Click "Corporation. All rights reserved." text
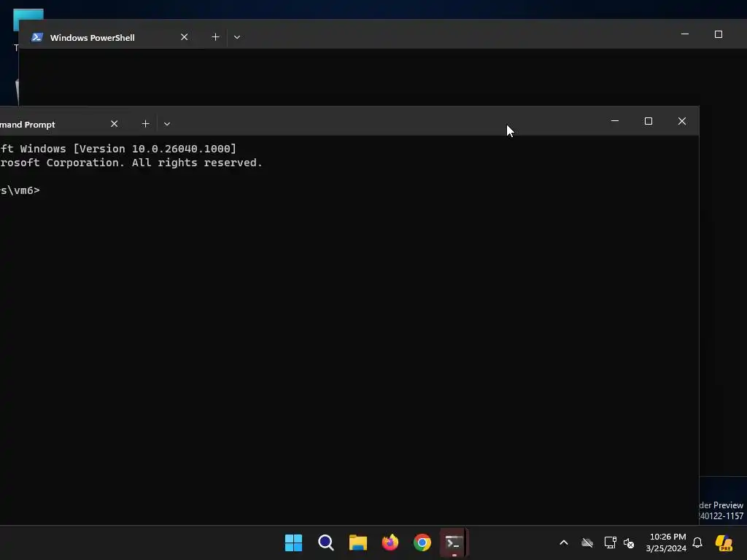Viewport: 747px width, 560px height. coord(155,163)
